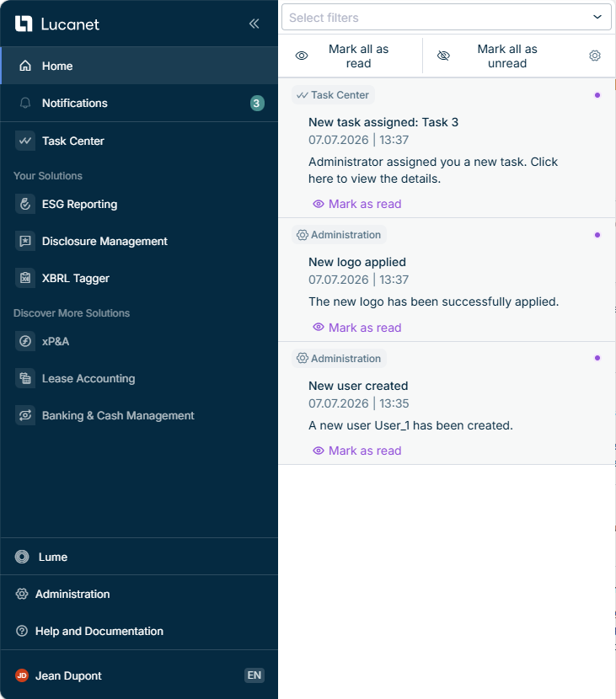
Task: Collapse the sidebar with the double chevron
Action: (x=254, y=24)
